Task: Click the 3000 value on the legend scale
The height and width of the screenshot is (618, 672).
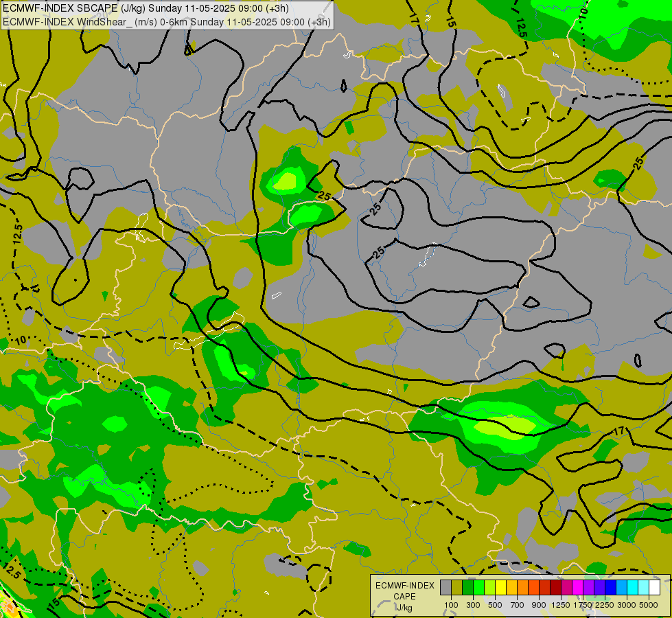Action: pyautogui.click(x=627, y=605)
